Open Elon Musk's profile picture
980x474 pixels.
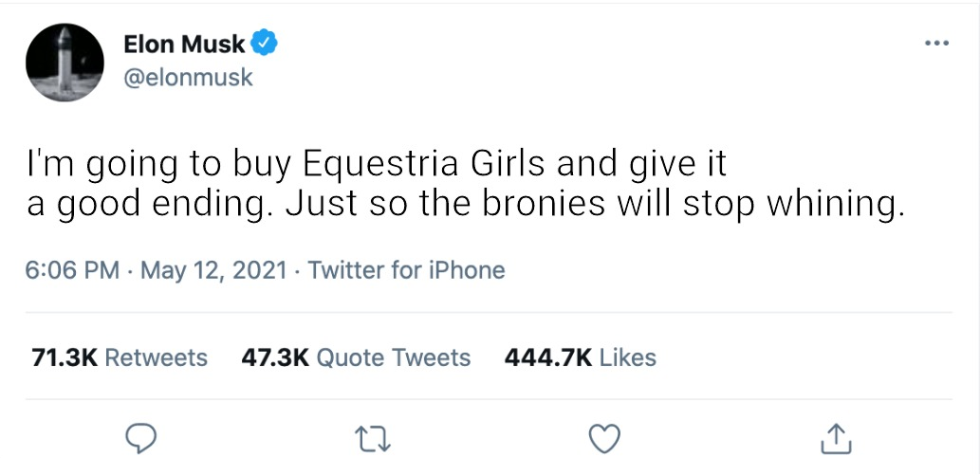click(65, 62)
